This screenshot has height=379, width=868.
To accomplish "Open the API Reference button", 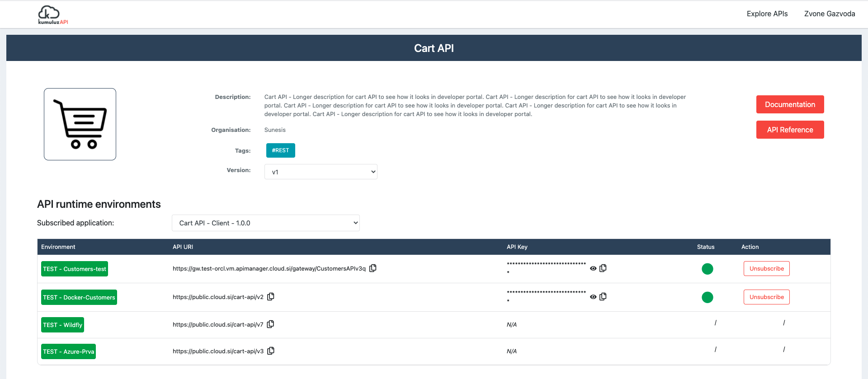I will pyautogui.click(x=790, y=130).
